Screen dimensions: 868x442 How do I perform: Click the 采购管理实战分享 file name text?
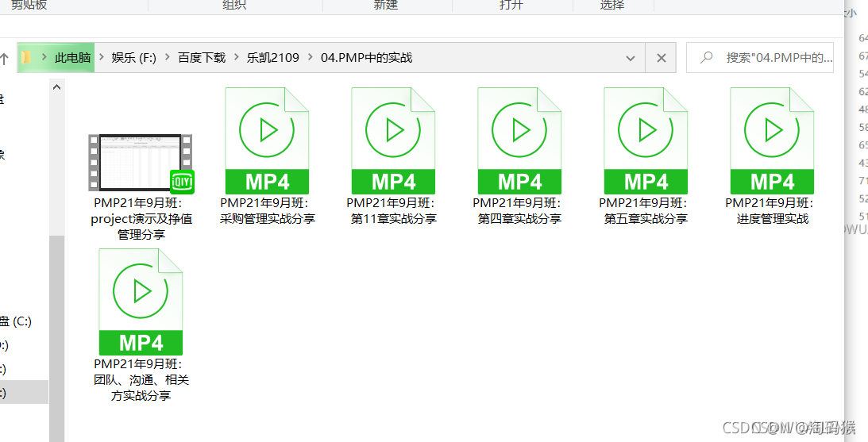268,211
